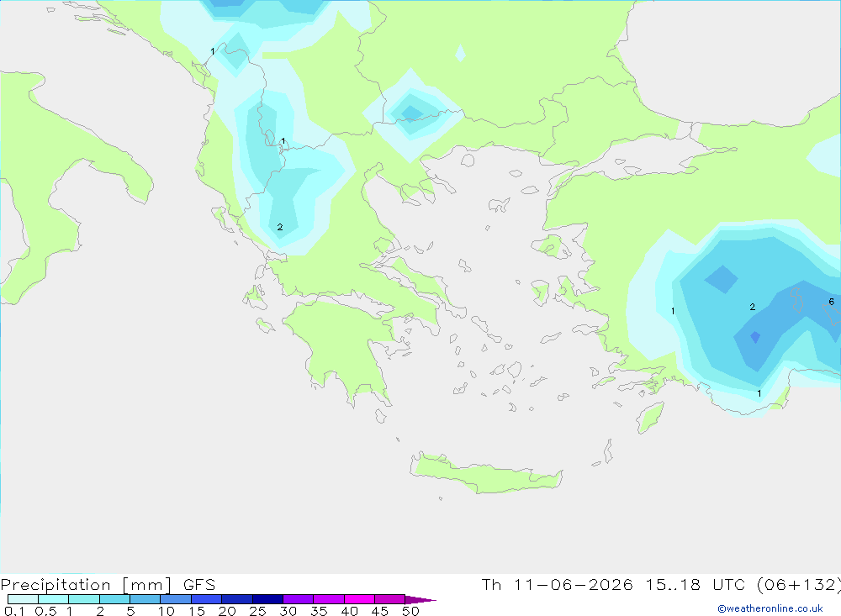Click the legend tick label '10'
This screenshot has height=616, width=841.
[x=167, y=611]
